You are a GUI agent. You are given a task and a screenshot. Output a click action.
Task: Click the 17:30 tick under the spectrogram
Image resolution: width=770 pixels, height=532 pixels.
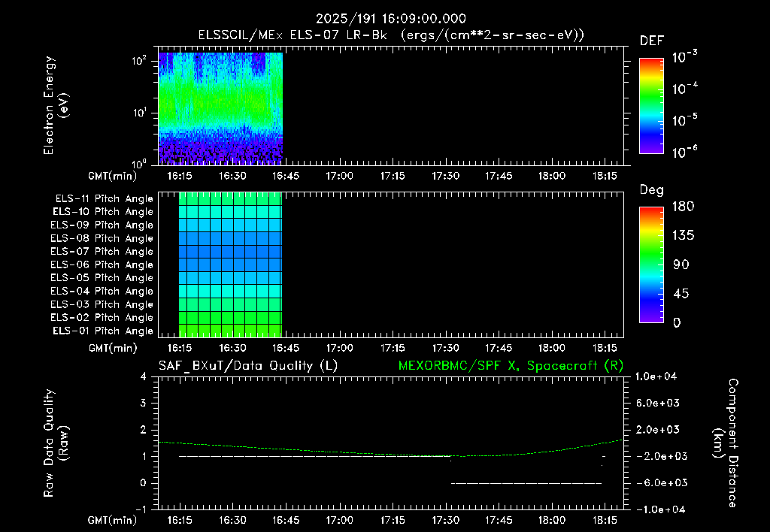[445, 176]
